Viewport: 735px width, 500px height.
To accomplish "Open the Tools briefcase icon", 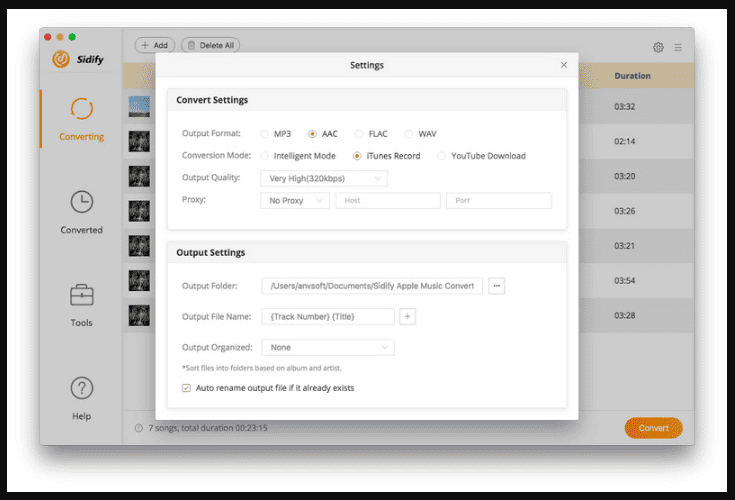I will pyautogui.click(x=82, y=295).
